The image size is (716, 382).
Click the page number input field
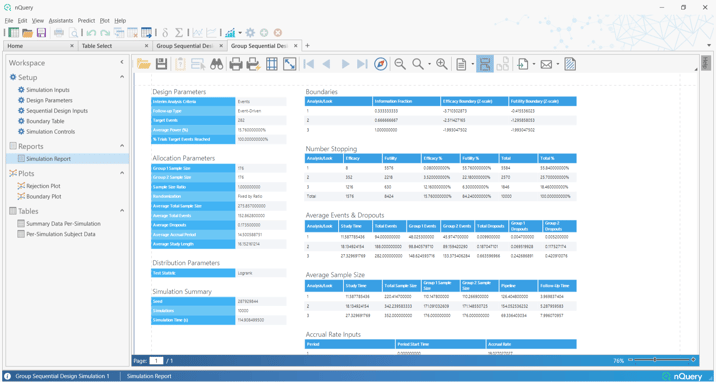(x=156, y=361)
